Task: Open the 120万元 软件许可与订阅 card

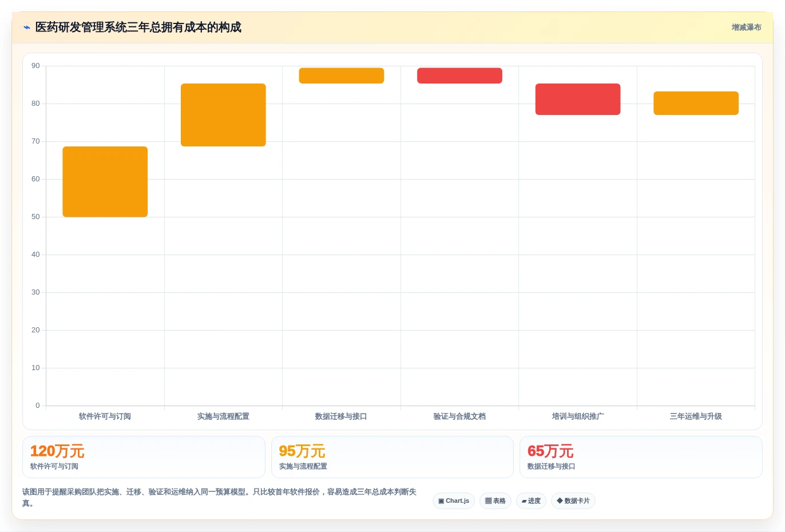Action: pos(144,457)
